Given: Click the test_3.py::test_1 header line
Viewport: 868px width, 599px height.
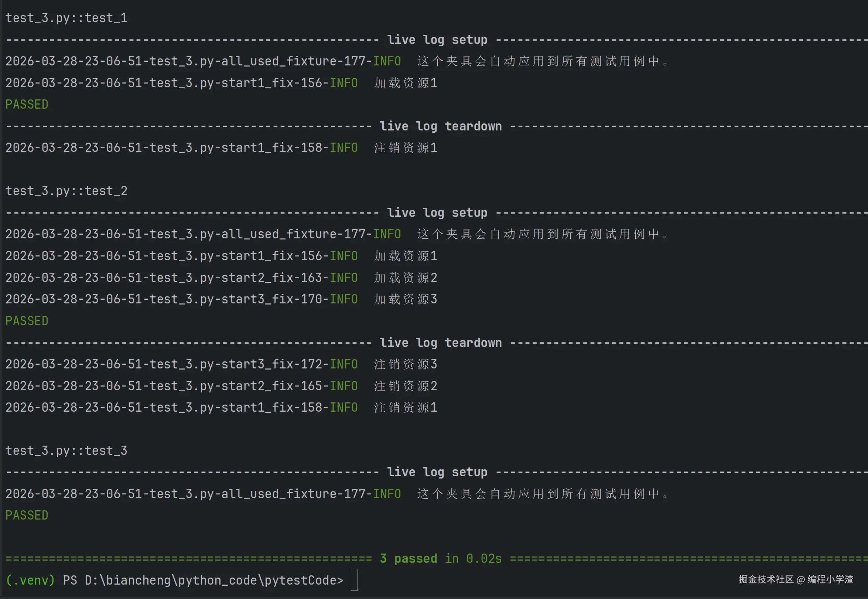Looking at the screenshot, I should point(66,18).
